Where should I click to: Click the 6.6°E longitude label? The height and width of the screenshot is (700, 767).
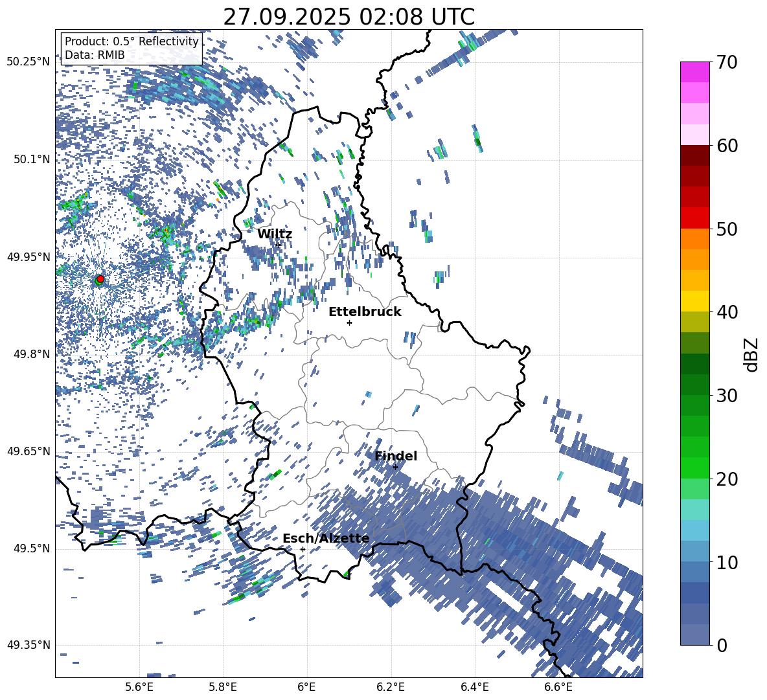[558, 687]
